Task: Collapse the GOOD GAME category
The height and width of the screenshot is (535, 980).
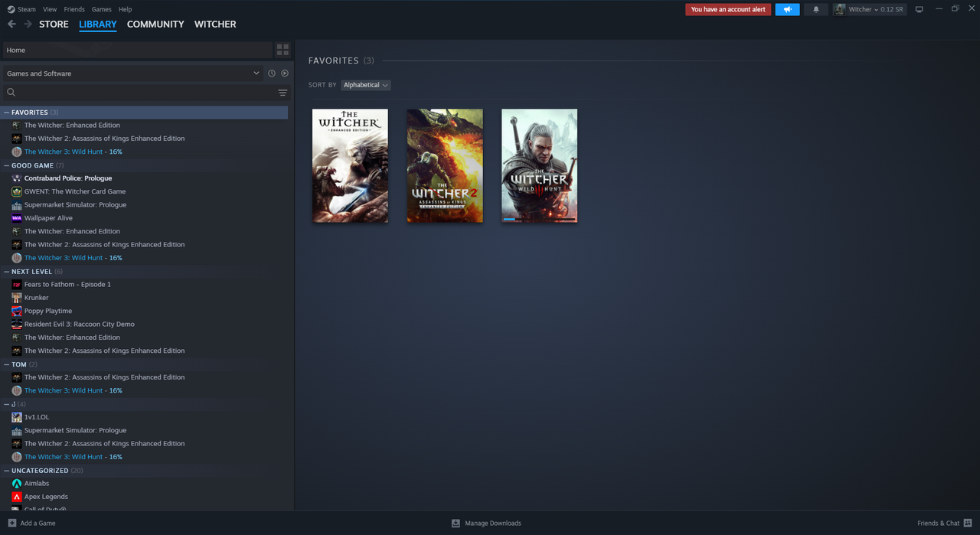Action: pos(6,165)
